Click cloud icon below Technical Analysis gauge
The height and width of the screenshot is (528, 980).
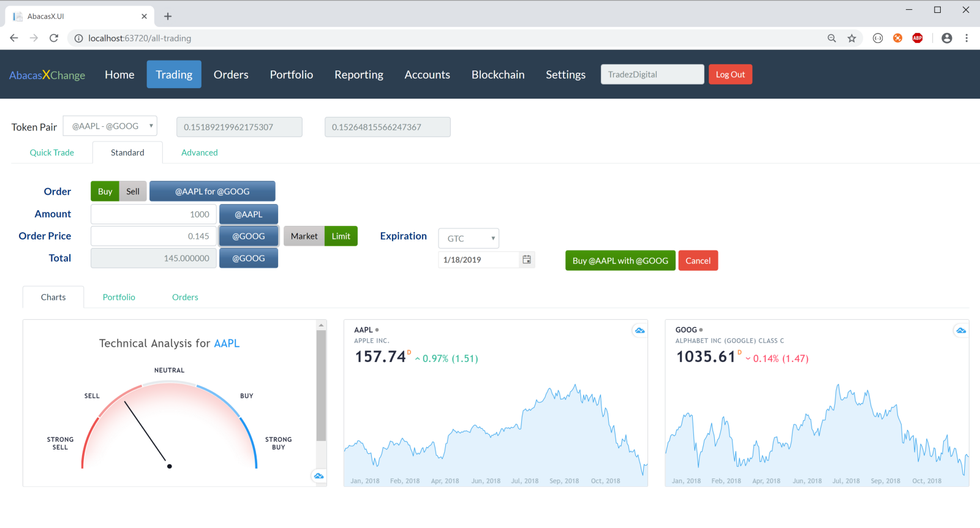[x=318, y=476]
